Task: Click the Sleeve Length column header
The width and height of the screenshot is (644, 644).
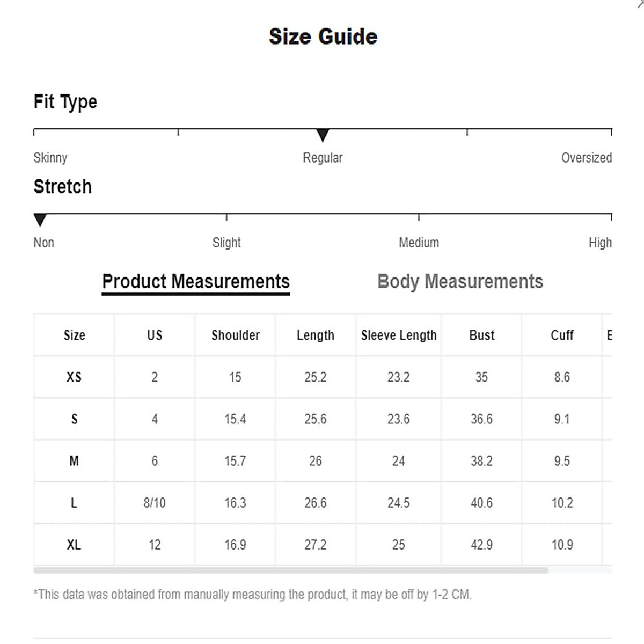Action: (399, 335)
